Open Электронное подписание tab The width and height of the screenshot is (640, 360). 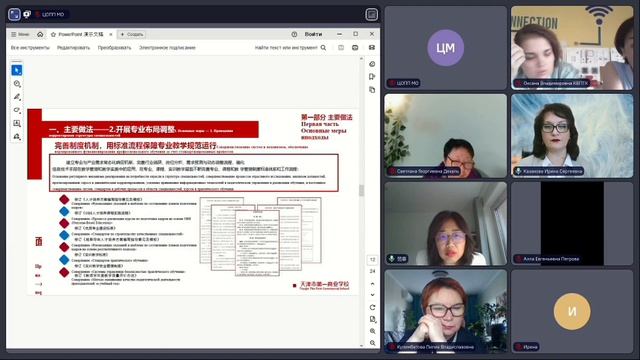point(167,48)
